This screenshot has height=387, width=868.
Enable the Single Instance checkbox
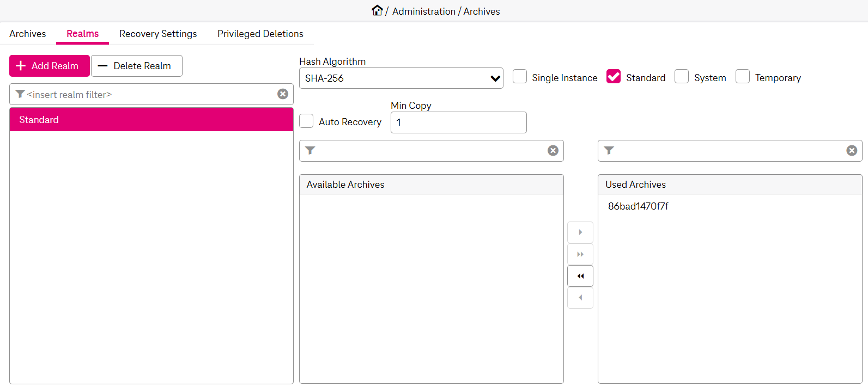click(x=520, y=77)
